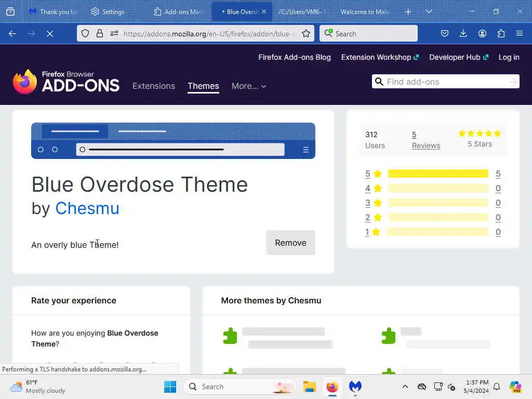Go back to previous page
Screen dimensions: 532x399
click(12, 34)
